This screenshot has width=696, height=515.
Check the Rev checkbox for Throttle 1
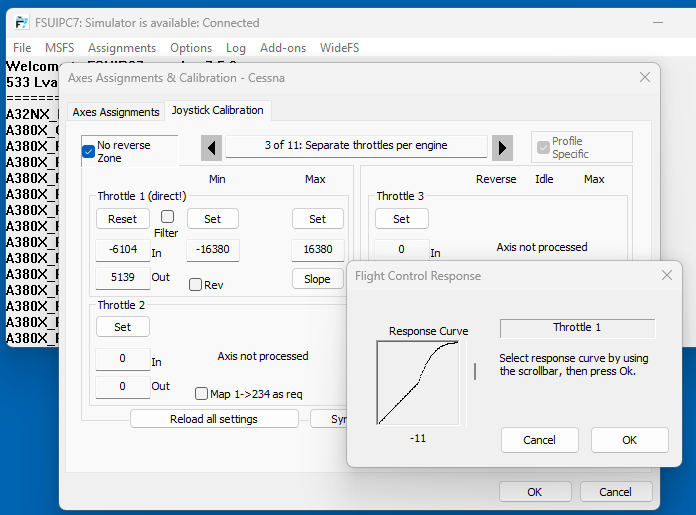coord(196,284)
